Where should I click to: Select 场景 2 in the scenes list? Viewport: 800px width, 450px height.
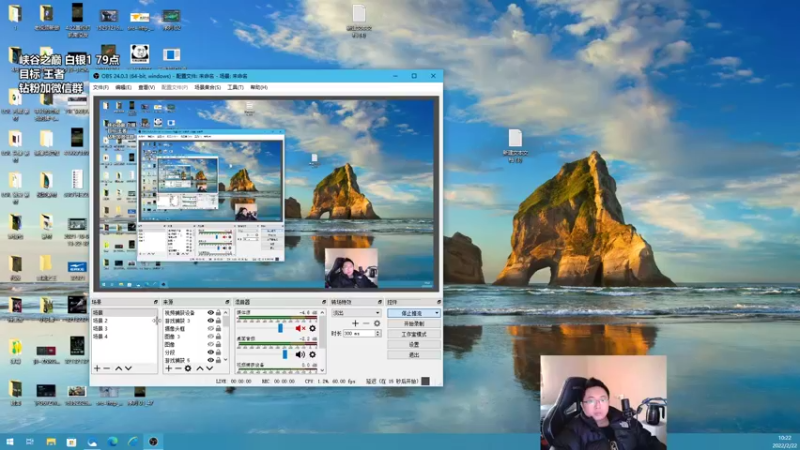click(124, 320)
